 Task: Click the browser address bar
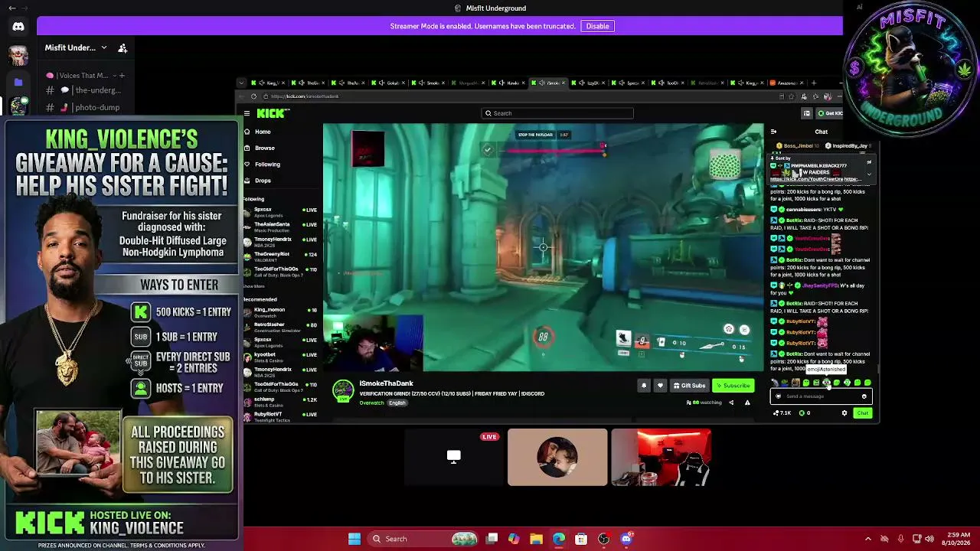tap(521, 96)
